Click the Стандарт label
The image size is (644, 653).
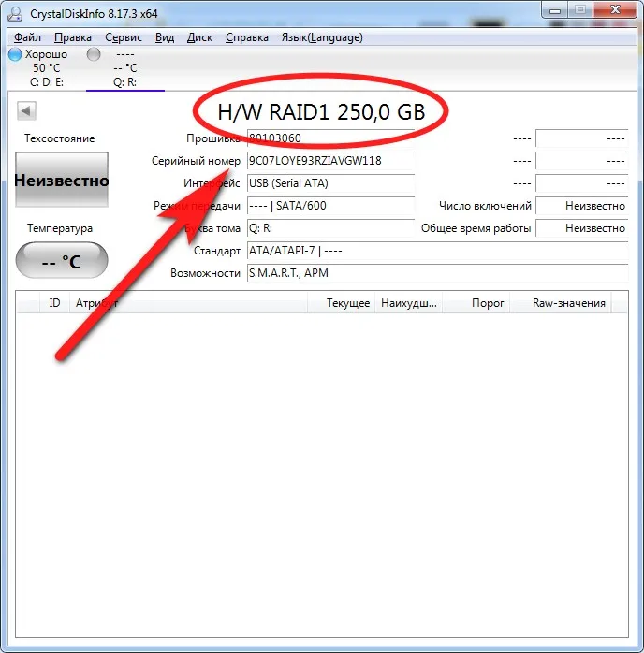coord(217,251)
